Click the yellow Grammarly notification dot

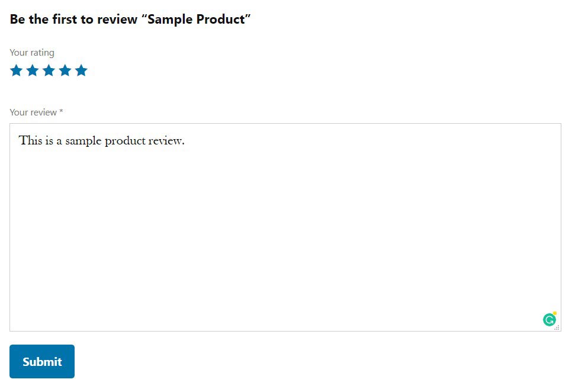point(555,313)
